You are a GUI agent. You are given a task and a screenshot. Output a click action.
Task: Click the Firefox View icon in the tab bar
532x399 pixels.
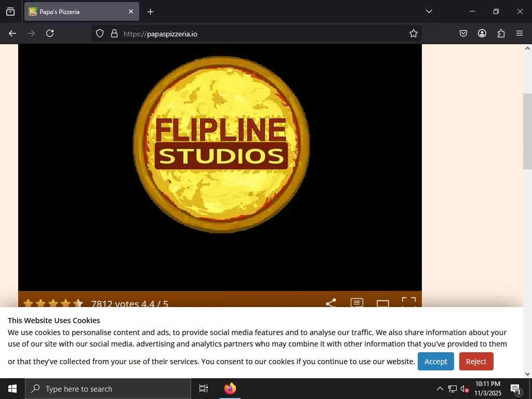click(10, 11)
